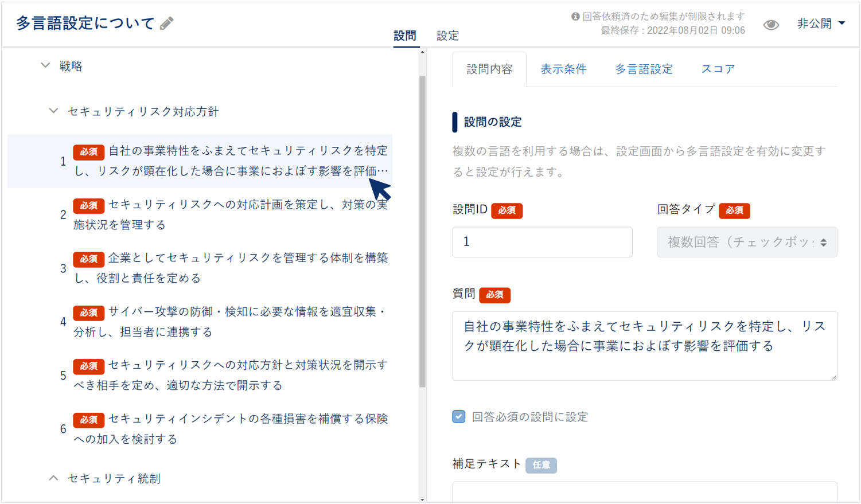The image size is (861, 504).
Task: Click the 設問の設定 heading
Action: pyautogui.click(x=493, y=122)
